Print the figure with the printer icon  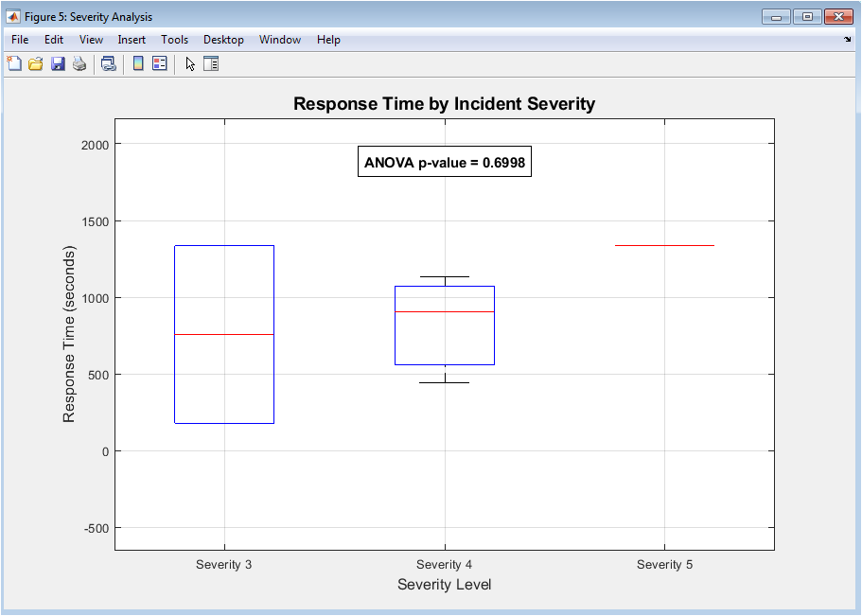tap(79, 63)
